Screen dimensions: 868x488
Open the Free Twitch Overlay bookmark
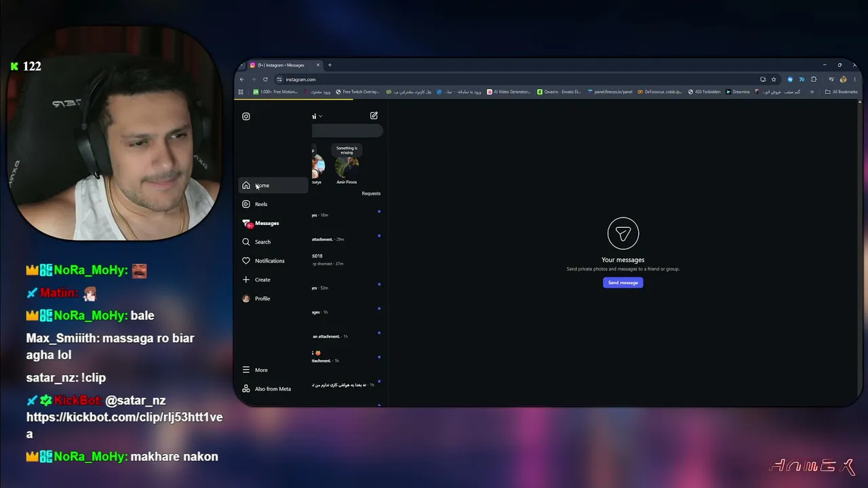click(x=358, y=91)
